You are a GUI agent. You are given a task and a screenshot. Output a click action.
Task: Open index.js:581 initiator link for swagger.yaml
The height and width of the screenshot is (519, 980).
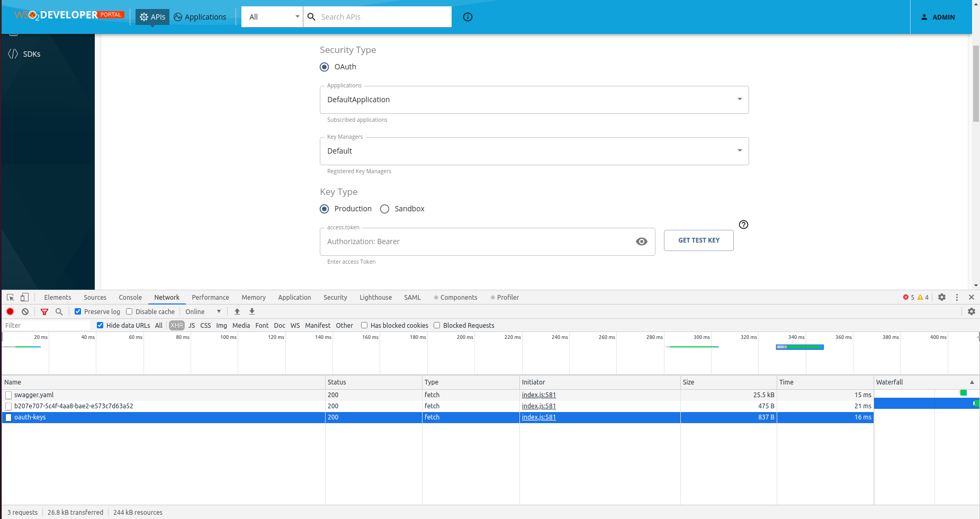coord(539,395)
